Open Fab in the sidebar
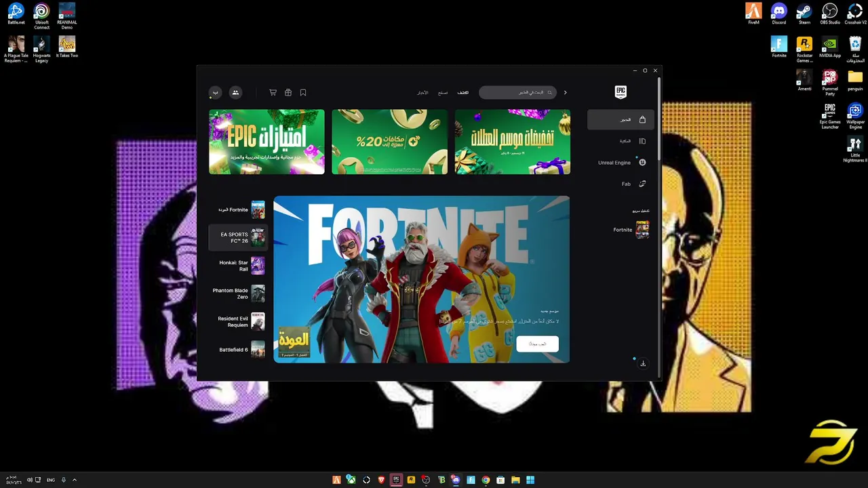The width and height of the screenshot is (868, 488). 620,184
